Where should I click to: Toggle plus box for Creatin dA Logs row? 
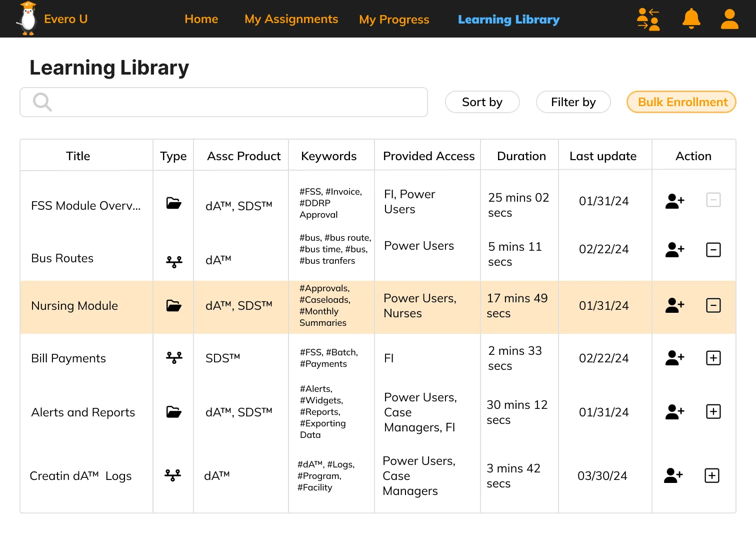coord(712,475)
